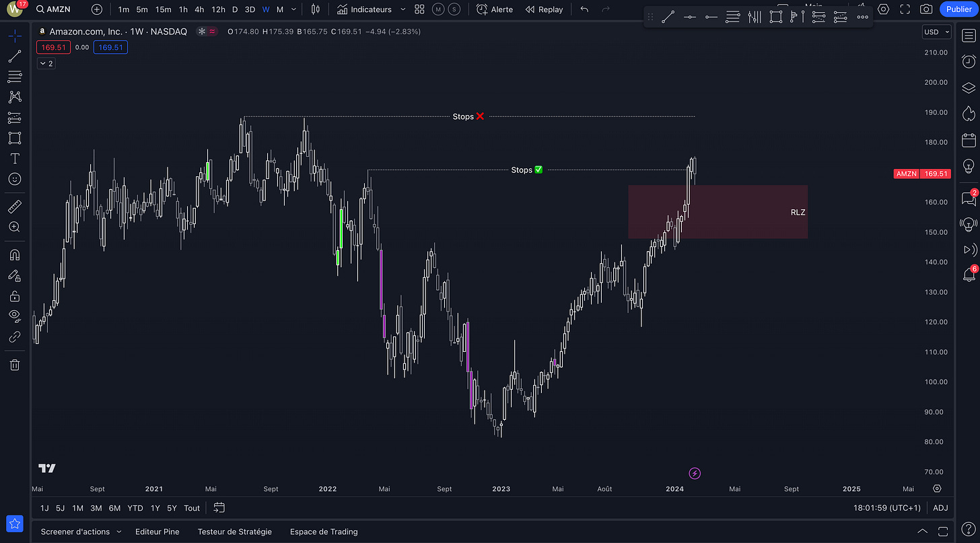Open favorites star at bottom left
This screenshot has height=543, width=980.
click(15, 523)
